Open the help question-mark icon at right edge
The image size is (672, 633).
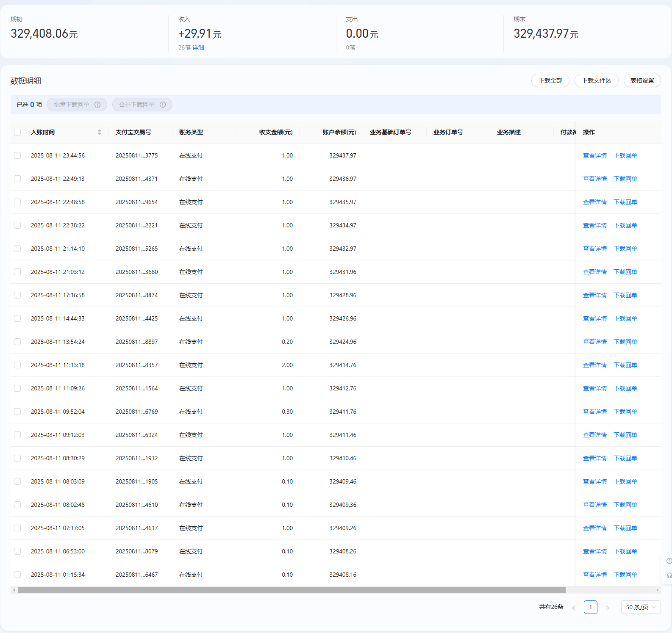point(669,561)
